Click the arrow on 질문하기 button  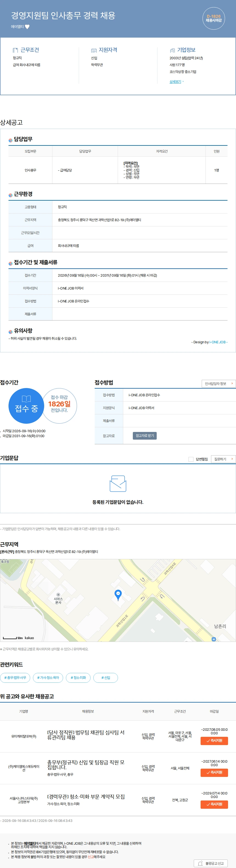tap(232, 459)
